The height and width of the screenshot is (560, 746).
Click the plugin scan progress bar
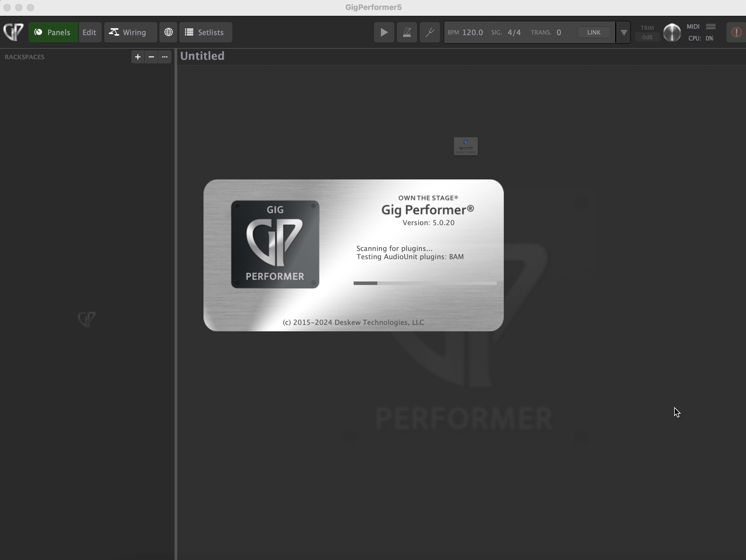pyautogui.click(x=425, y=283)
